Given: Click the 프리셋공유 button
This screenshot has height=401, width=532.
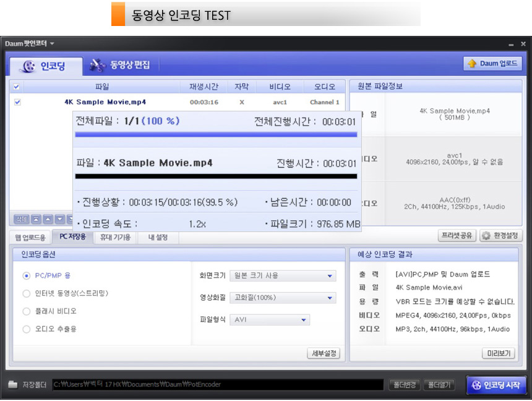Looking at the screenshot, I should coord(457,236).
